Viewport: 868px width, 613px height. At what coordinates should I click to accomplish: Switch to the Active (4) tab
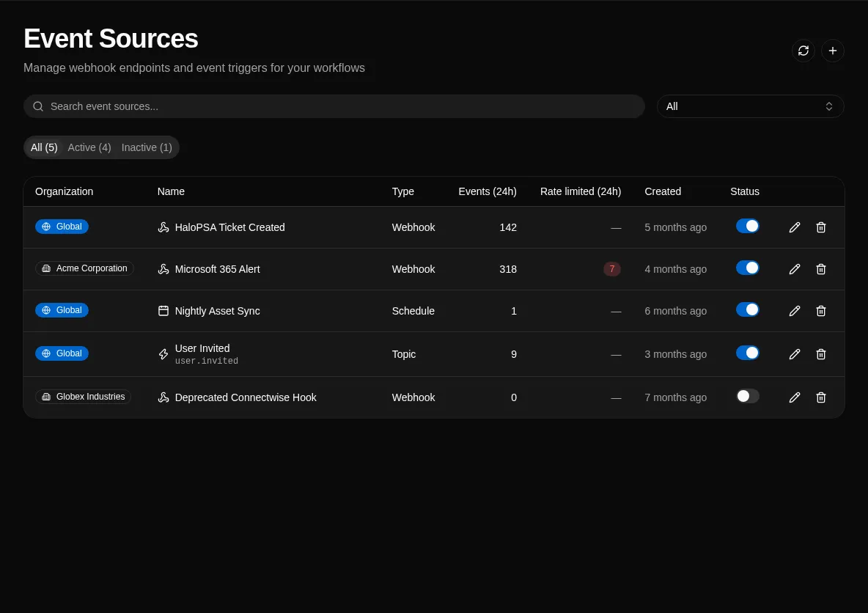point(89,147)
